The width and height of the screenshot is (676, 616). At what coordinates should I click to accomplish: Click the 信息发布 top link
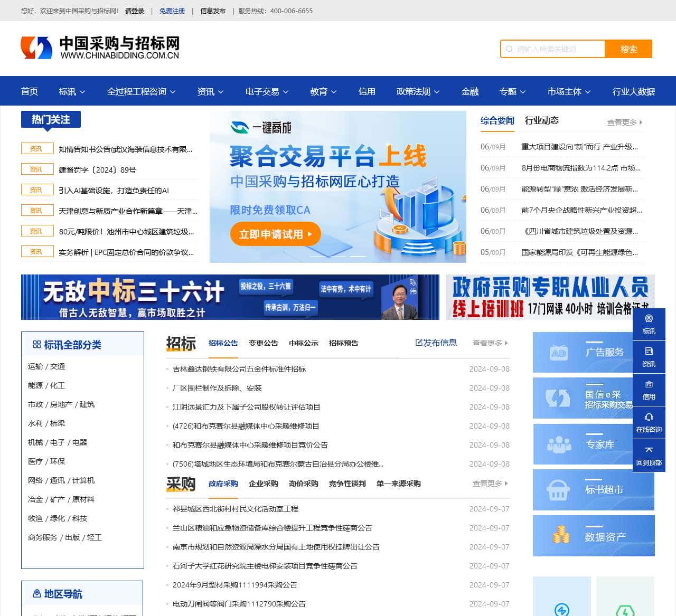213,11
